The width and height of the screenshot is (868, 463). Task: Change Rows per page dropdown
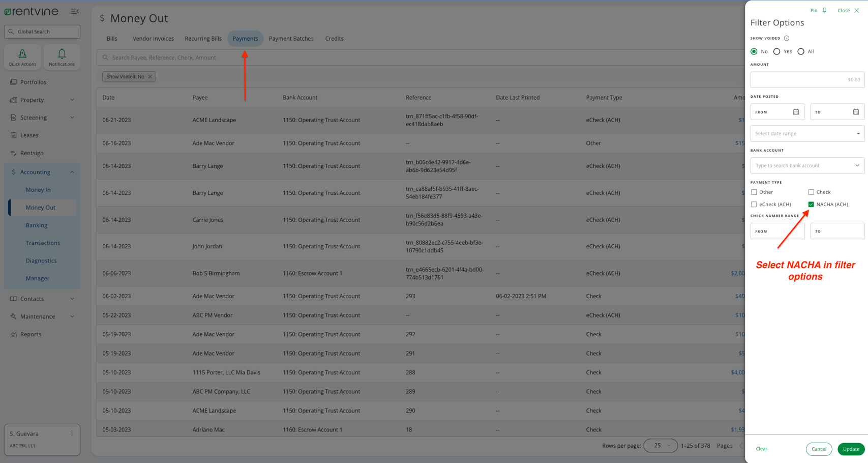pyautogui.click(x=661, y=446)
